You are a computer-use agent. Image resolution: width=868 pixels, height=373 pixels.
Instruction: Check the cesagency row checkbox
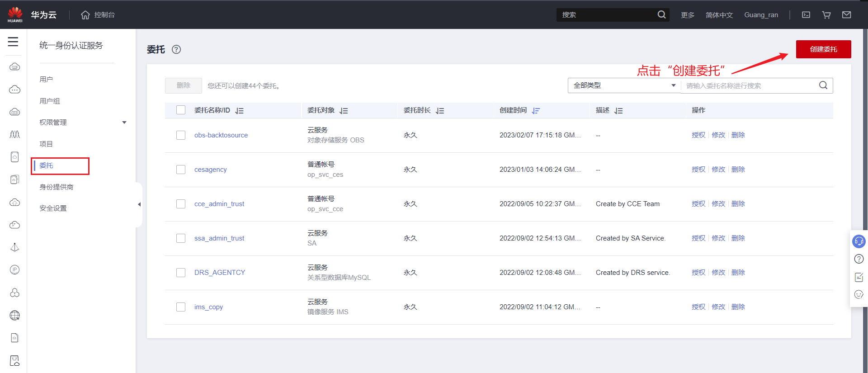181,170
